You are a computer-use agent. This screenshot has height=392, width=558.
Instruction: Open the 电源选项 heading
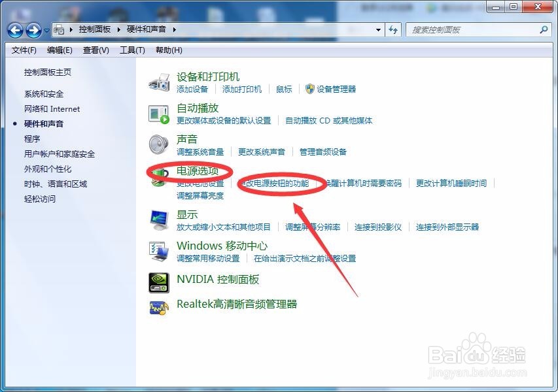pyautogui.click(x=198, y=171)
